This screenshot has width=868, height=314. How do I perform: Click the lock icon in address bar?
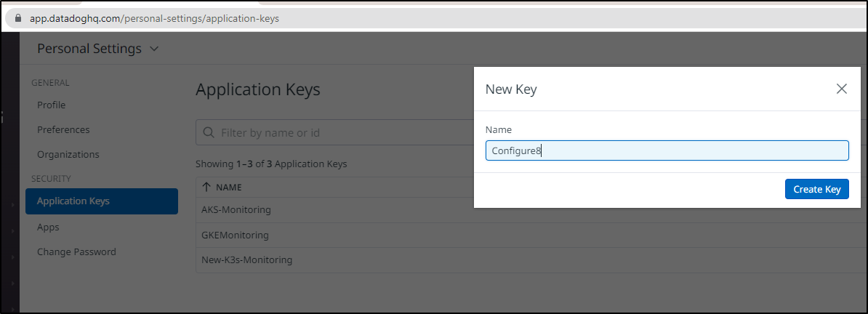coord(17,18)
